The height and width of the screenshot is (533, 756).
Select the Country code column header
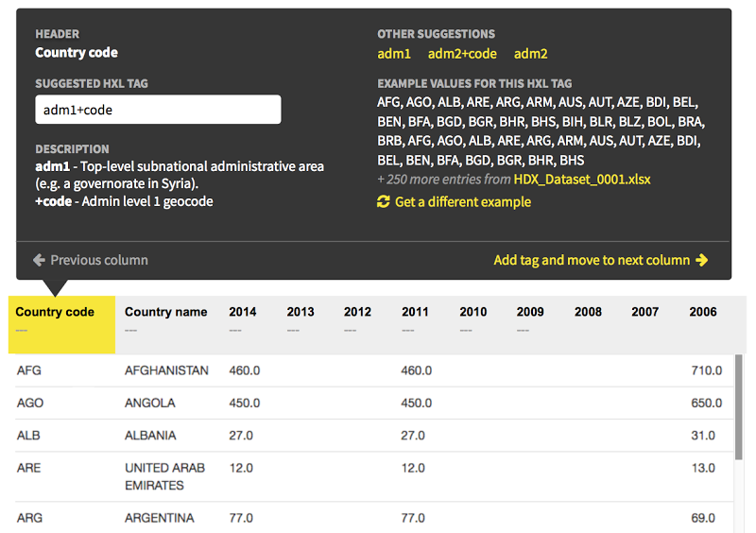click(x=55, y=312)
